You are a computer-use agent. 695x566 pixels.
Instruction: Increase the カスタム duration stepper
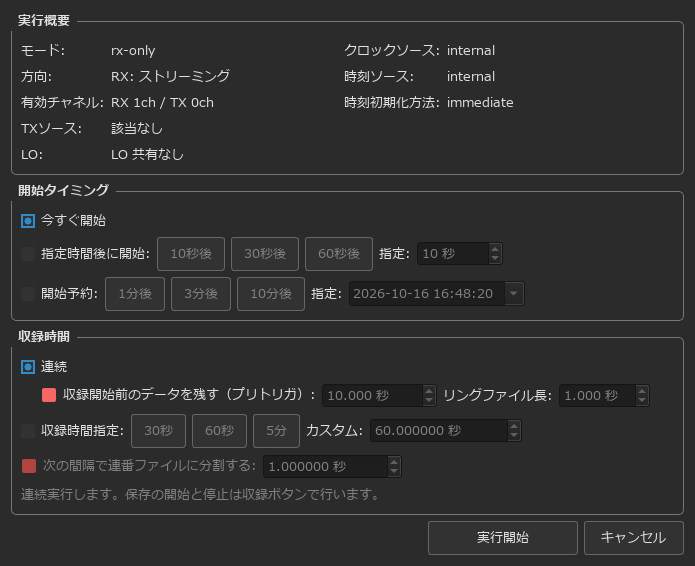[x=514, y=426]
